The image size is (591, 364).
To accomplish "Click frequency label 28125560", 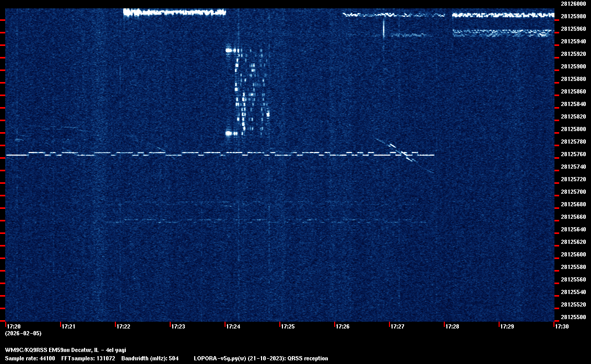I will (573, 279).
